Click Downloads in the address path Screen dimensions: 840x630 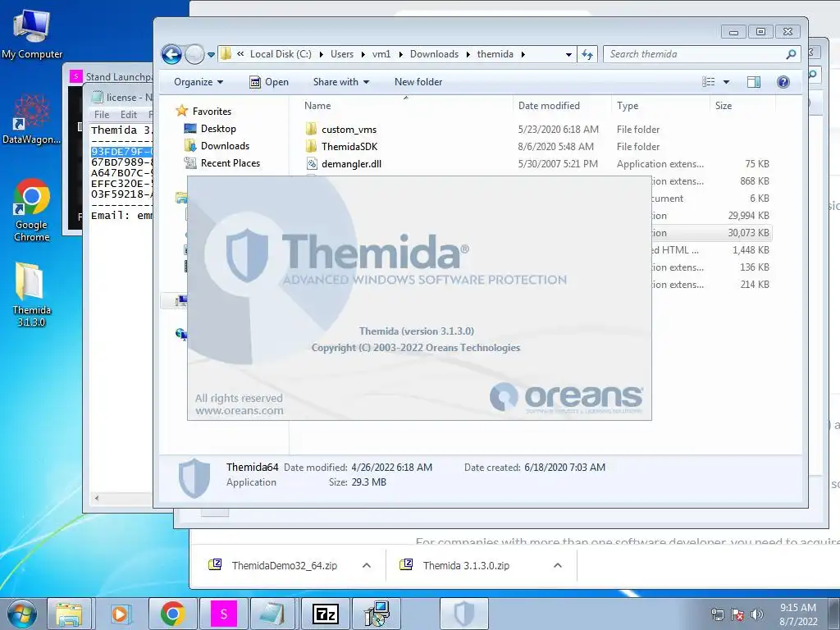tap(434, 54)
